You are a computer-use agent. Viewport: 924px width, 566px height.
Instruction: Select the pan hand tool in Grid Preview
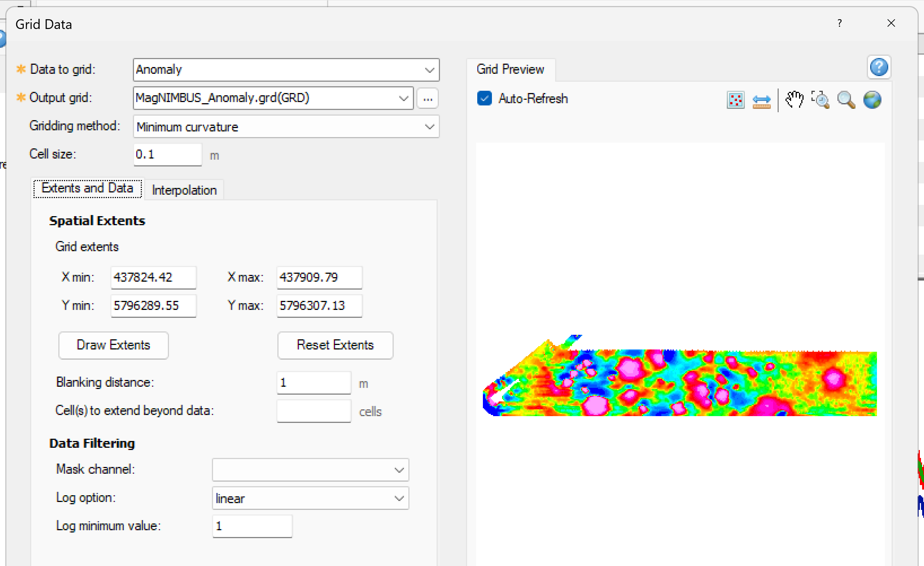(x=795, y=100)
